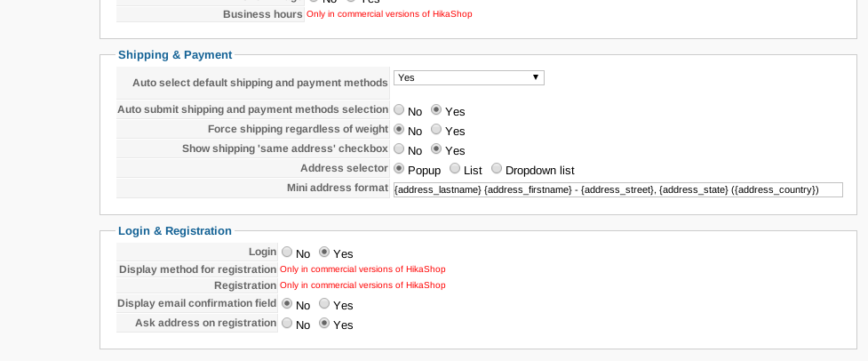The width and height of the screenshot is (868, 361).
Task: Open Auto select default shipping dropdown
Action: point(468,78)
